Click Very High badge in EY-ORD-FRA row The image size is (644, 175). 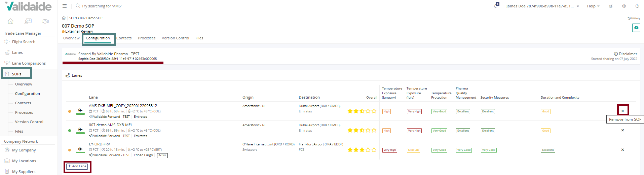(389, 150)
